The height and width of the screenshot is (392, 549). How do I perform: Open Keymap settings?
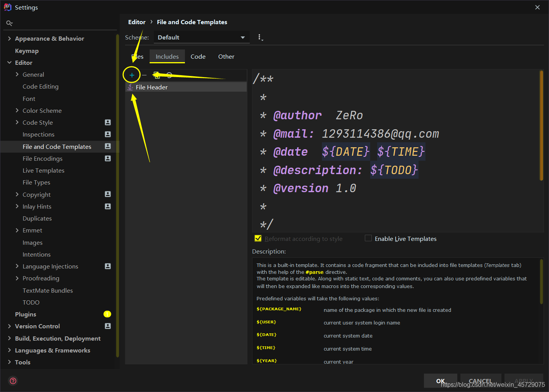[27, 51]
